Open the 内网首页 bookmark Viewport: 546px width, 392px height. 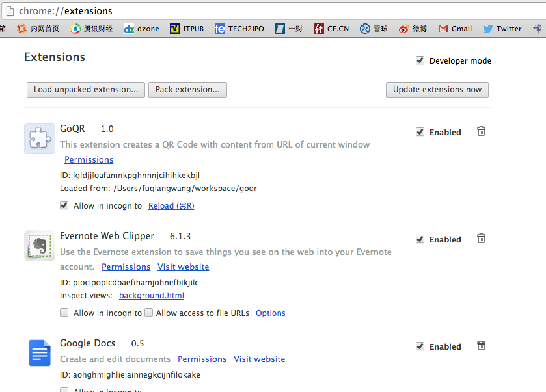[x=38, y=29]
